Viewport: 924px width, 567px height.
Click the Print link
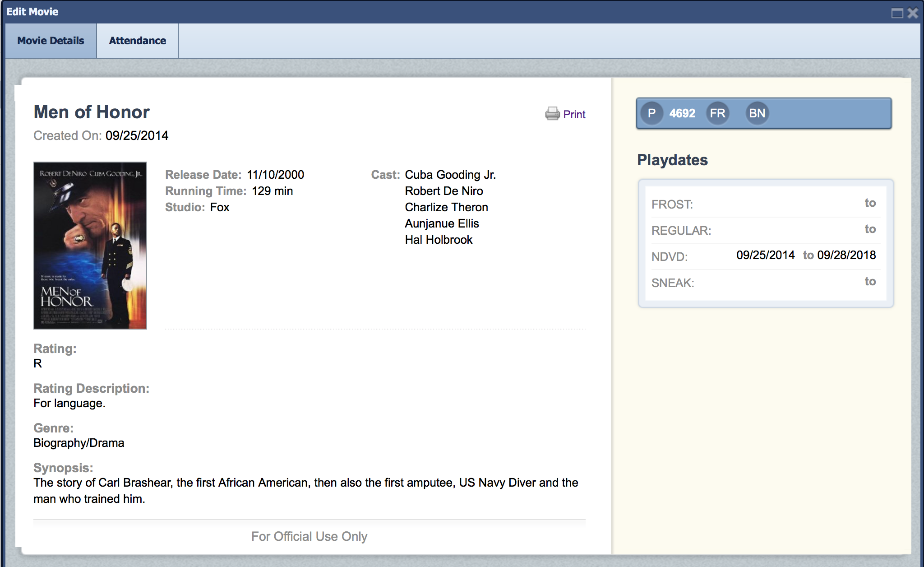[574, 115]
